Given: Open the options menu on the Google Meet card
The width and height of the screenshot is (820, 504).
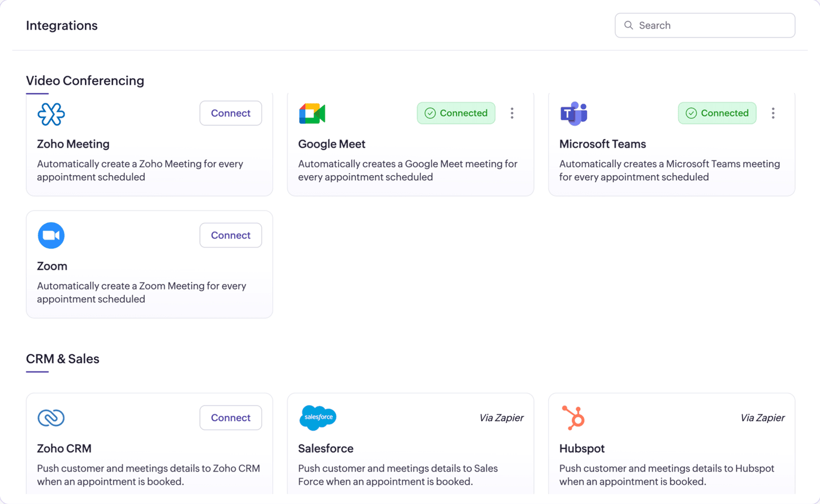Looking at the screenshot, I should tap(512, 113).
